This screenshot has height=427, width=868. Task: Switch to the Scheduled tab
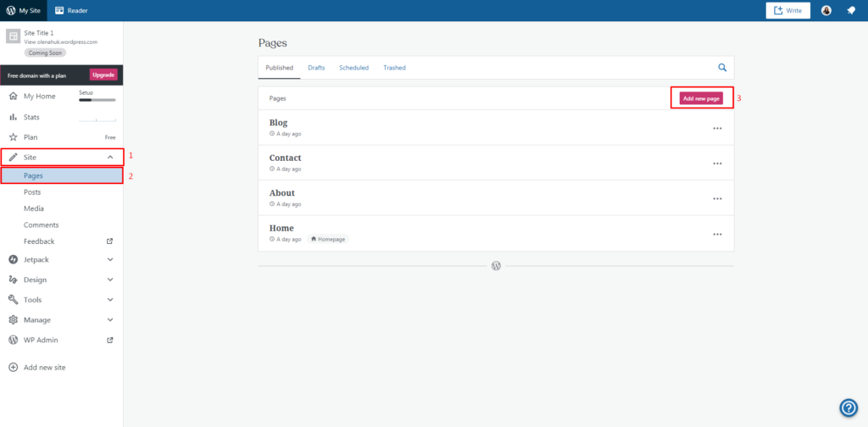point(353,68)
